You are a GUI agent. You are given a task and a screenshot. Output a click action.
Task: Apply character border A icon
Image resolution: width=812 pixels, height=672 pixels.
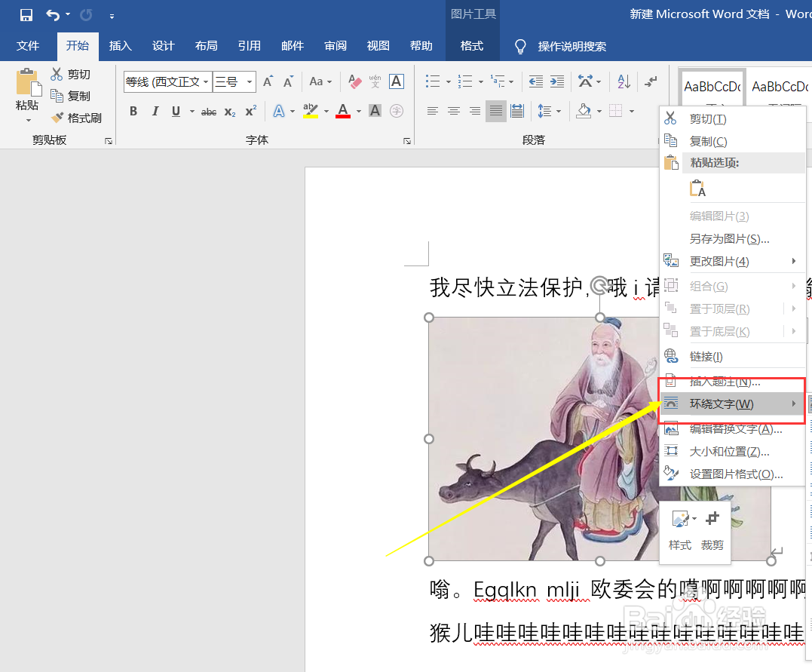click(396, 81)
